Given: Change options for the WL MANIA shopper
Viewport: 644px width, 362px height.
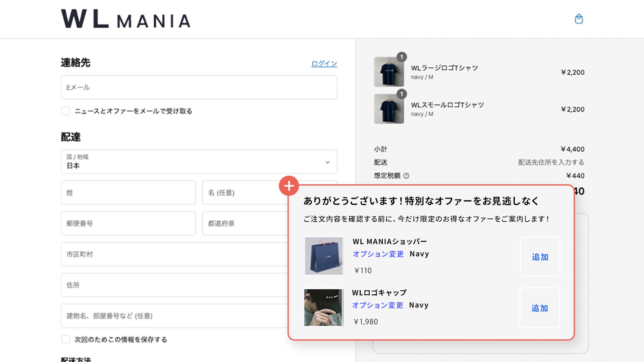Looking at the screenshot, I should (378, 254).
